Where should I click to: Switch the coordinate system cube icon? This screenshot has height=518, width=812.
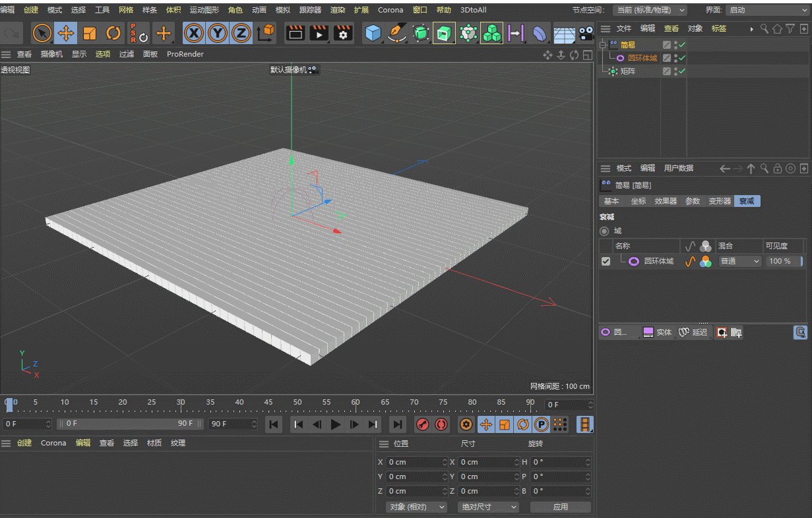pos(266,33)
